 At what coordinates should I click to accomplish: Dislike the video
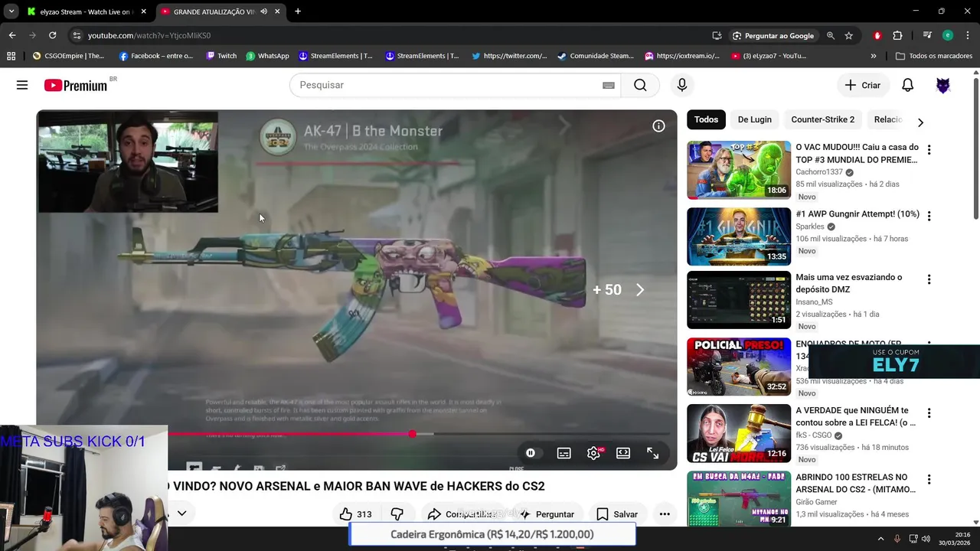point(397,514)
